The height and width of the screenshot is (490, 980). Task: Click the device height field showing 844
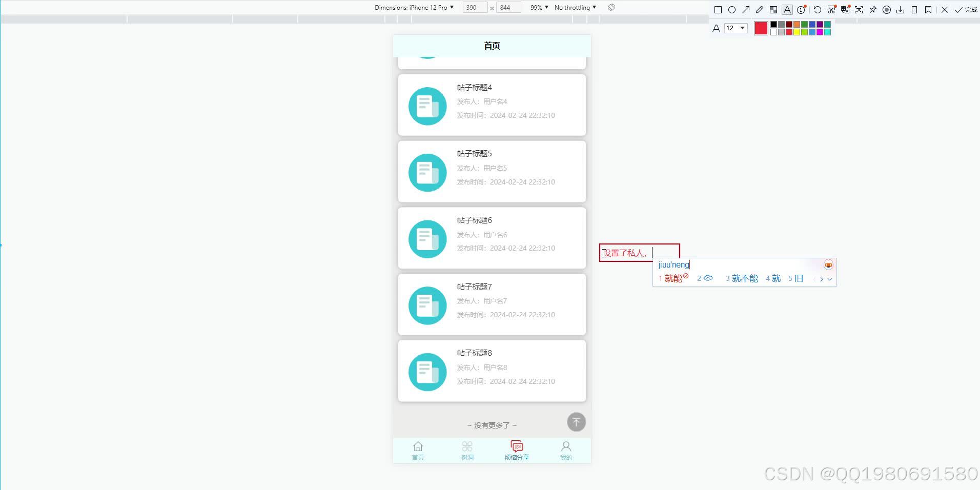[x=508, y=8]
